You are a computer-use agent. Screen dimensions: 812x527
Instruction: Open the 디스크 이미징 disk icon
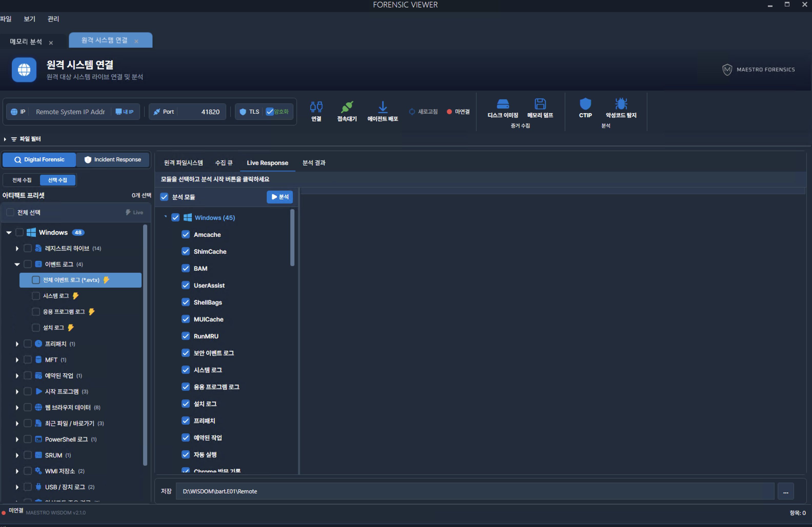pyautogui.click(x=502, y=104)
